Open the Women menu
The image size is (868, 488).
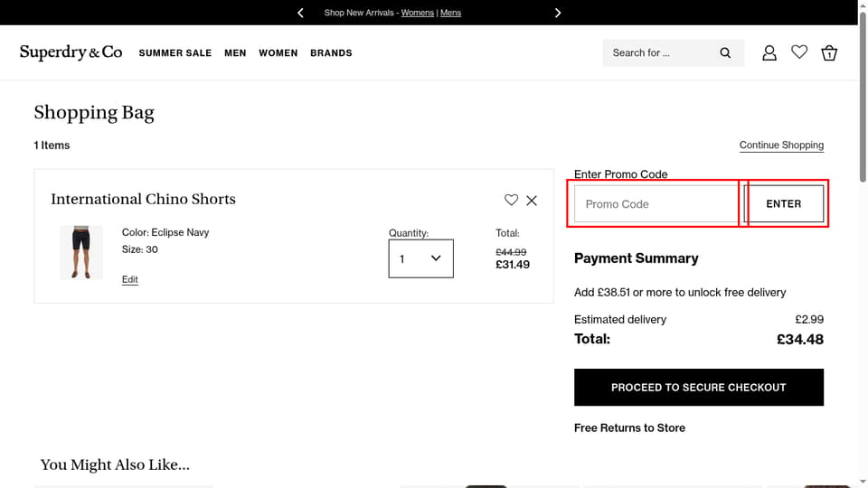(x=278, y=53)
